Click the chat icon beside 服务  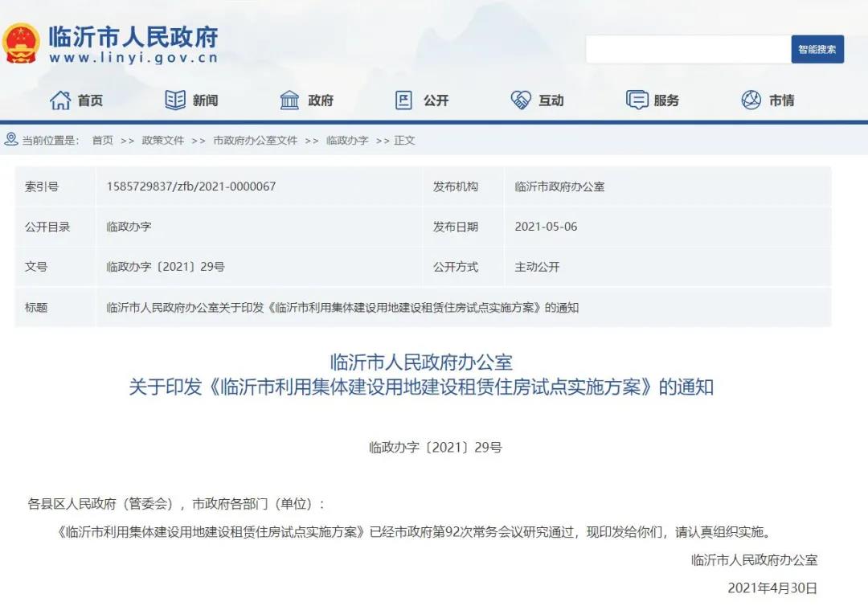[x=637, y=100]
